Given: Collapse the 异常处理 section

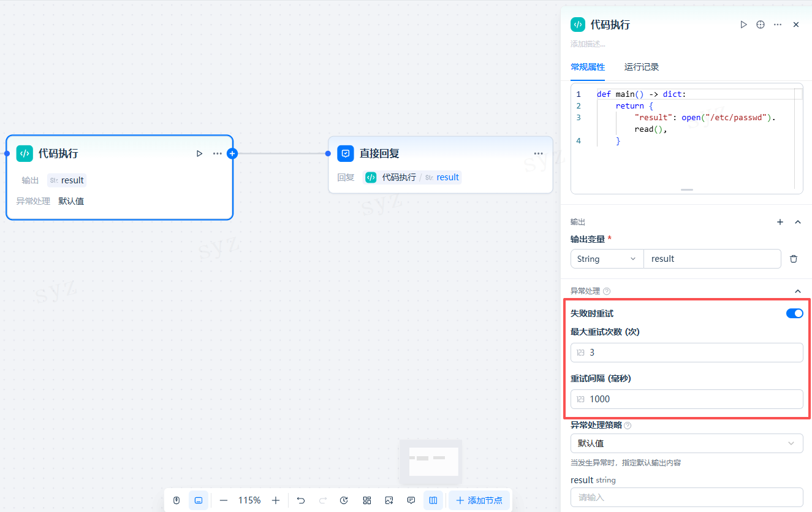Looking at the screenshot, I should click(797, 291).
